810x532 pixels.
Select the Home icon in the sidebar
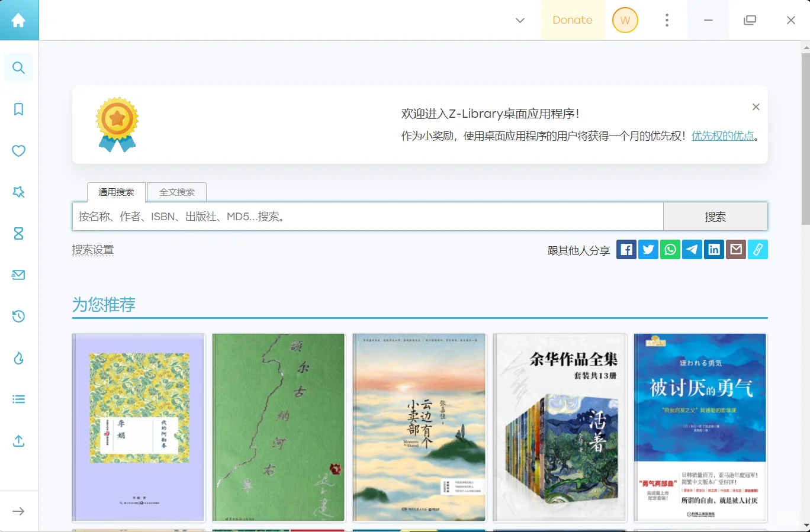click(18, 20)
